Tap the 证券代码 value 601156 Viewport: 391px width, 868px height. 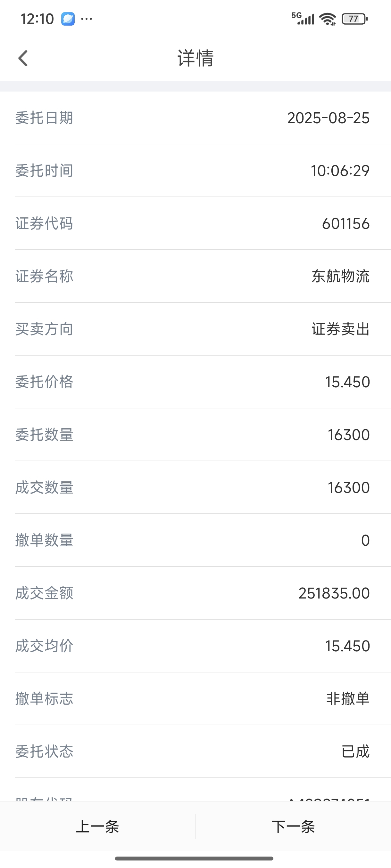click(x=346, y=224)
